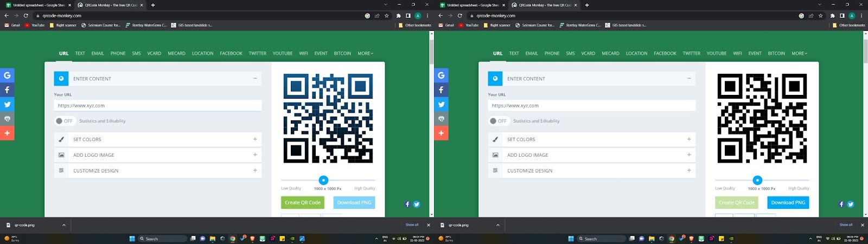The height and width of the screenshot is (244, 868).
Task: Click Show all downloads link in left window
Action: tap(412, 225)
